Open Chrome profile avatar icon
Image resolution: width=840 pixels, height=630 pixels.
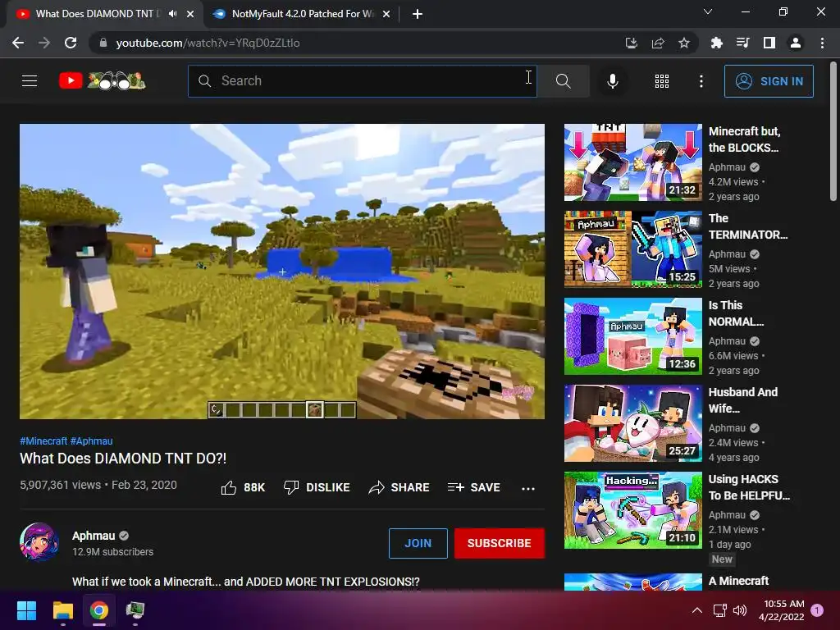pyautogui.click(x=796, y=43)
